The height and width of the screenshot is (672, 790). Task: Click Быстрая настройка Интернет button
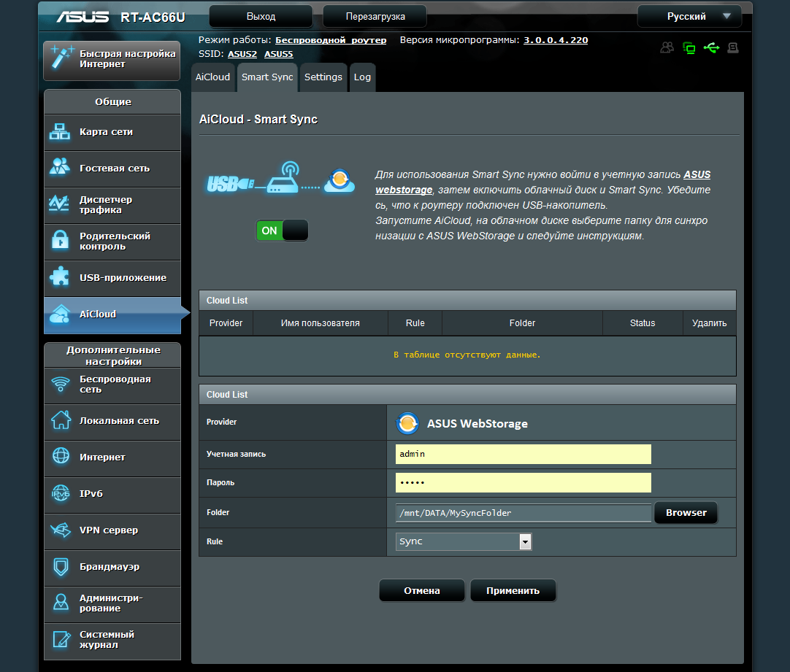click(x=112, y=61)
